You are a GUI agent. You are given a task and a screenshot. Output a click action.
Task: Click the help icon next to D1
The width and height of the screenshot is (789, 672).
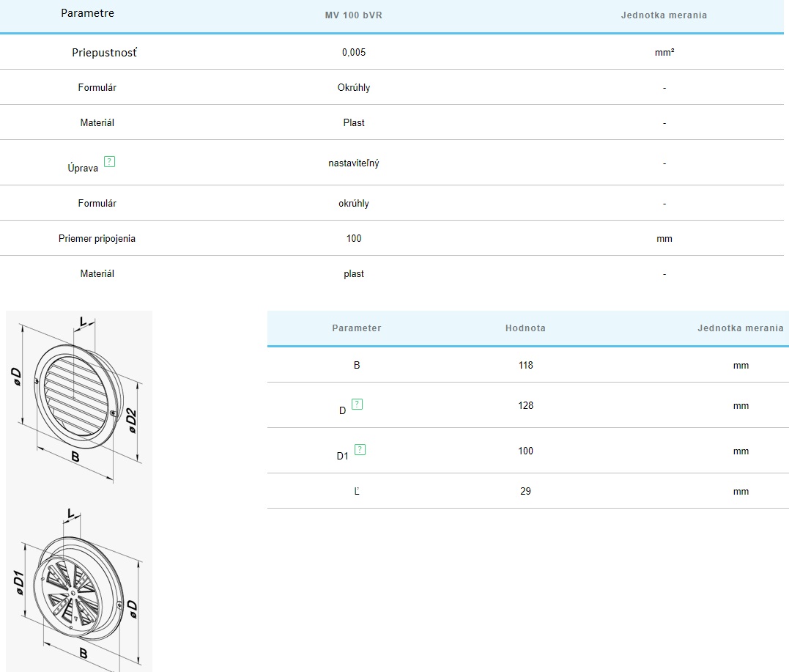click(359, 449)
